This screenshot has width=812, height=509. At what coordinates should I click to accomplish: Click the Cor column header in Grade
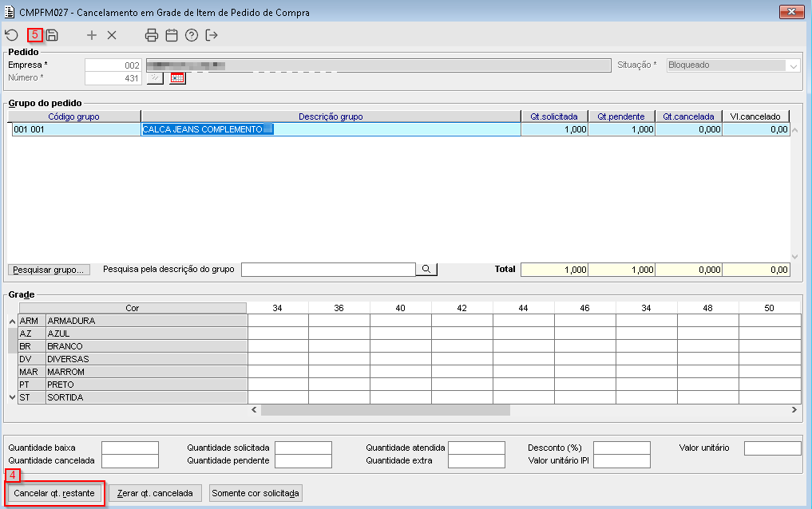click(x=133, y=308)
